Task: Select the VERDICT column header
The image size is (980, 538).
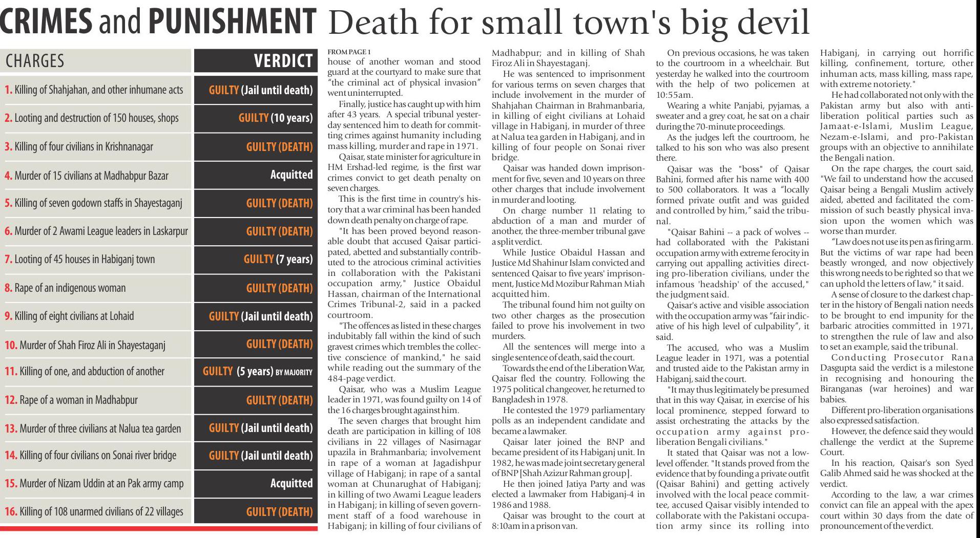Action: (283, 61)
